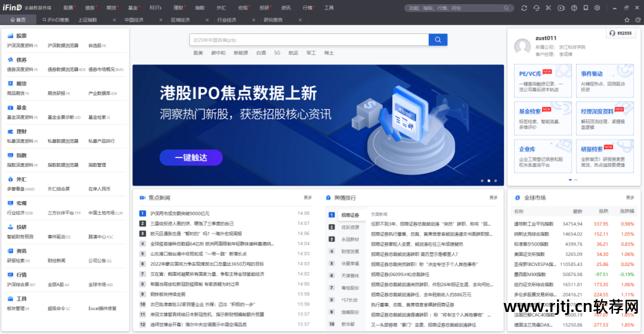The image size is (644, 334).
Task: Click the 投研 section icon in sidebar
Action: (10, 227)
